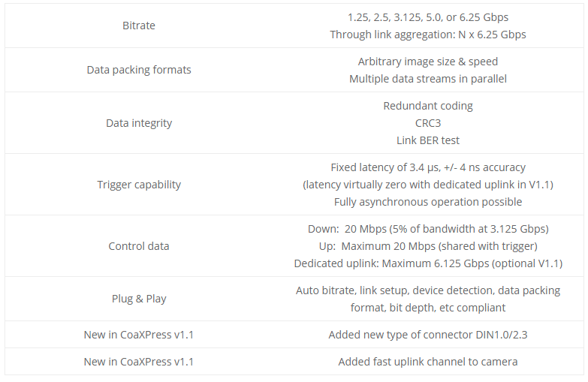
Task: Click the CRC3 entry
Action: [428, 123]
